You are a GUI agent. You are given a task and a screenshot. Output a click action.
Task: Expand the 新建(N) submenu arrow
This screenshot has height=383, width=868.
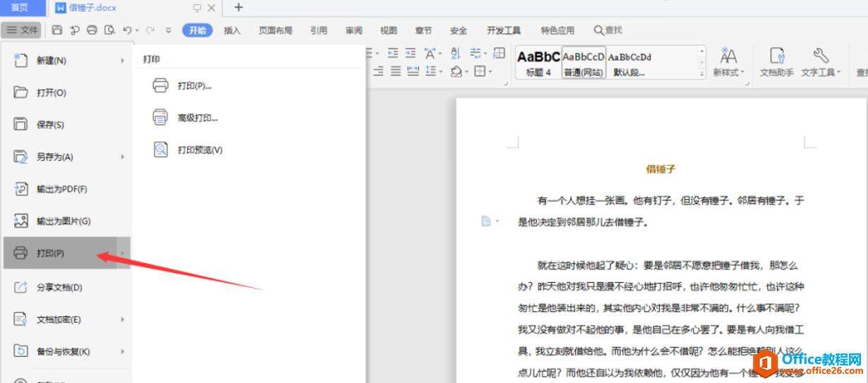122,61
